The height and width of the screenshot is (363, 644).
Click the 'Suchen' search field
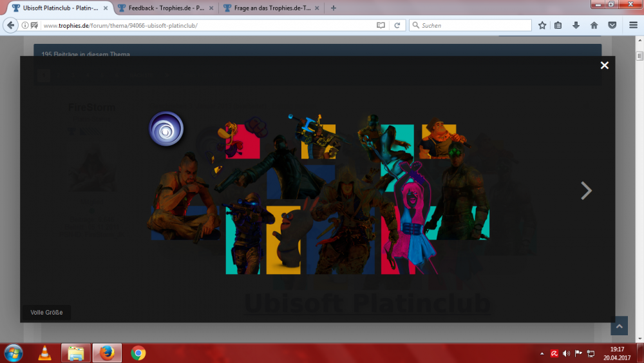click(x=473, y=25)
